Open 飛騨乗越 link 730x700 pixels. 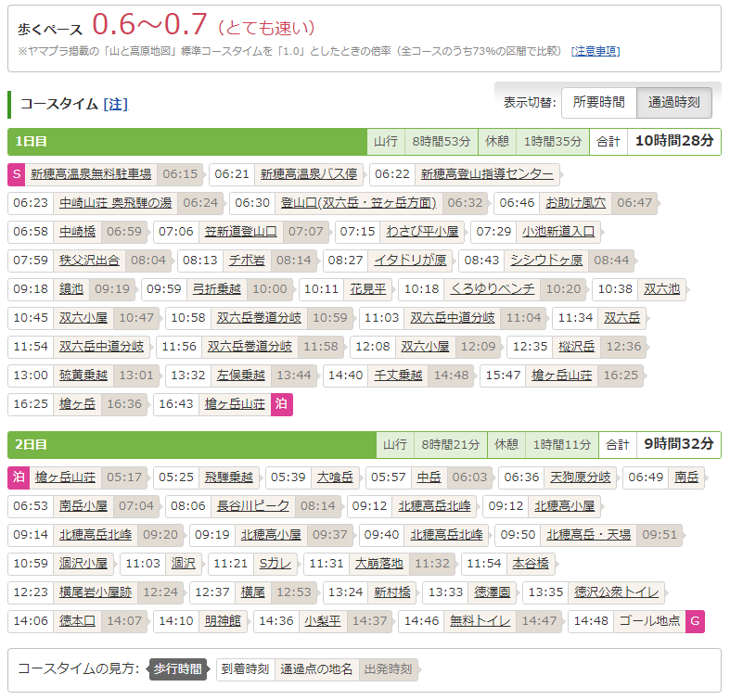228,477
